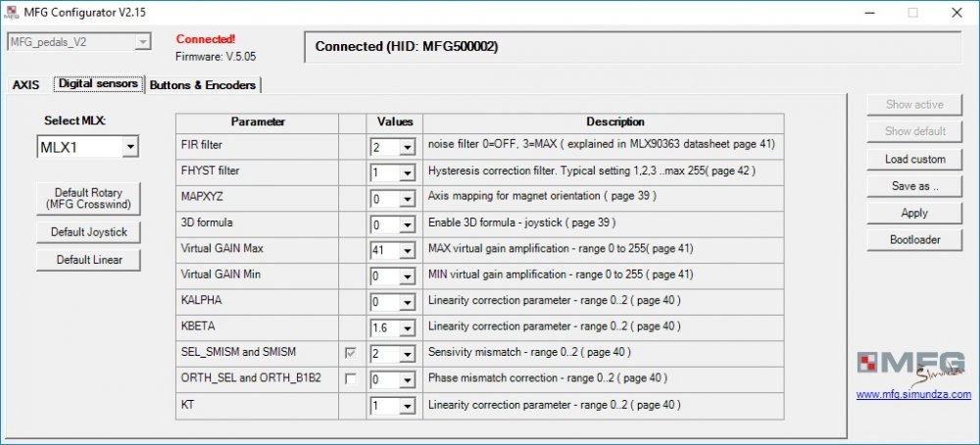This screenshot has width=980, height=445.
Task: Click the Show default button
Action: 914,132
